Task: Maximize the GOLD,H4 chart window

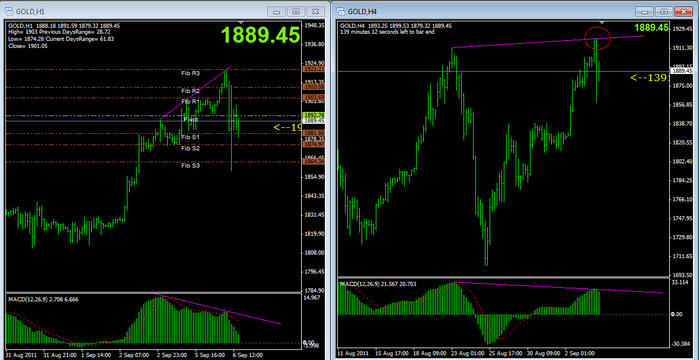Action: (665, 11)
